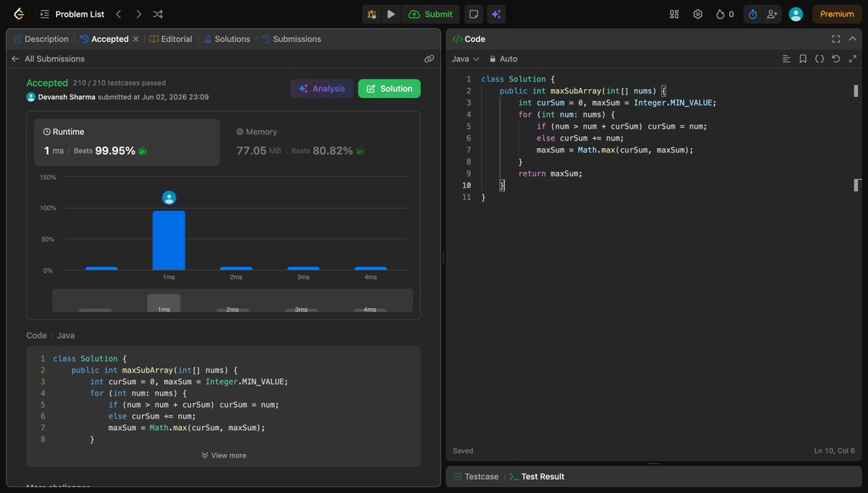
Task: Select the Accepted tab
Action: 104,39
